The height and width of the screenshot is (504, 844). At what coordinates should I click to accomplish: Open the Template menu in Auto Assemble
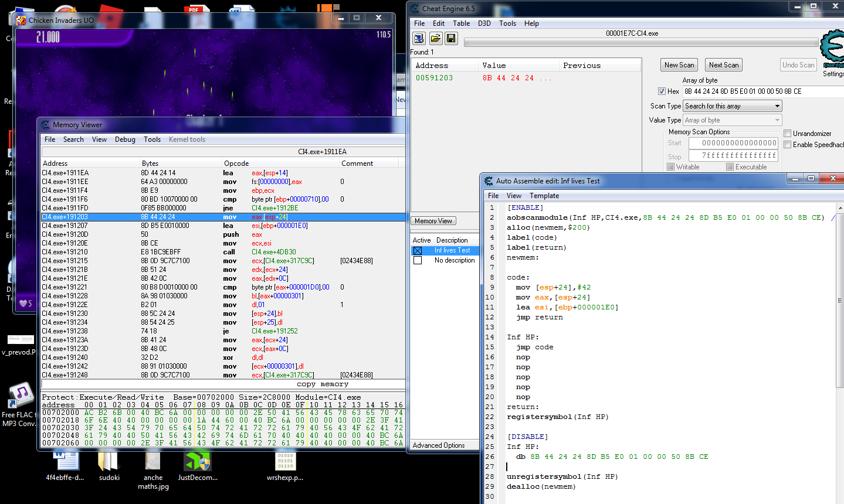click(x=544, y=196)
